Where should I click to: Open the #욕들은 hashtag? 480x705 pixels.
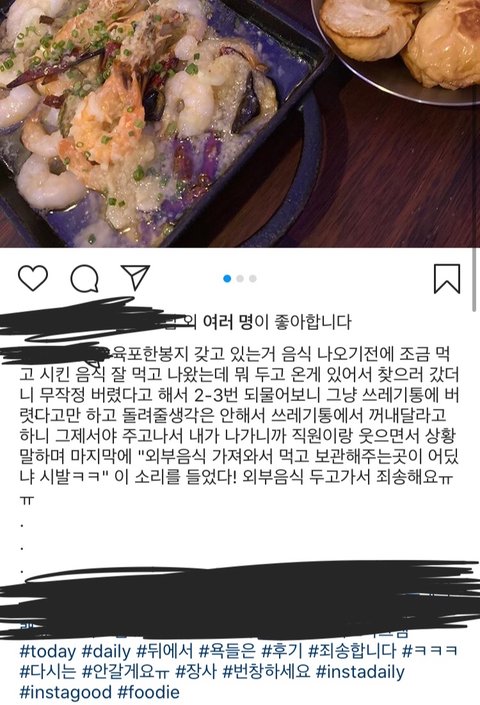(227, 651)
